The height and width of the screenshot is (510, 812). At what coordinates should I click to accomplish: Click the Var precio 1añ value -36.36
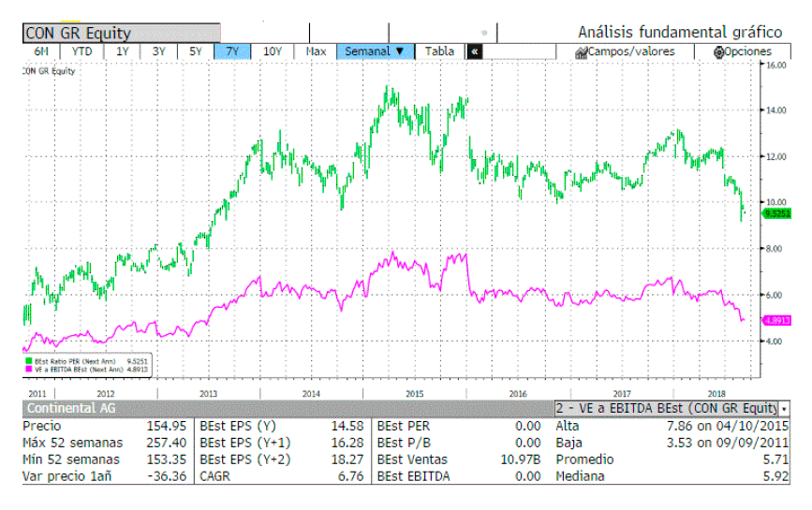click(x=168, y=476)
